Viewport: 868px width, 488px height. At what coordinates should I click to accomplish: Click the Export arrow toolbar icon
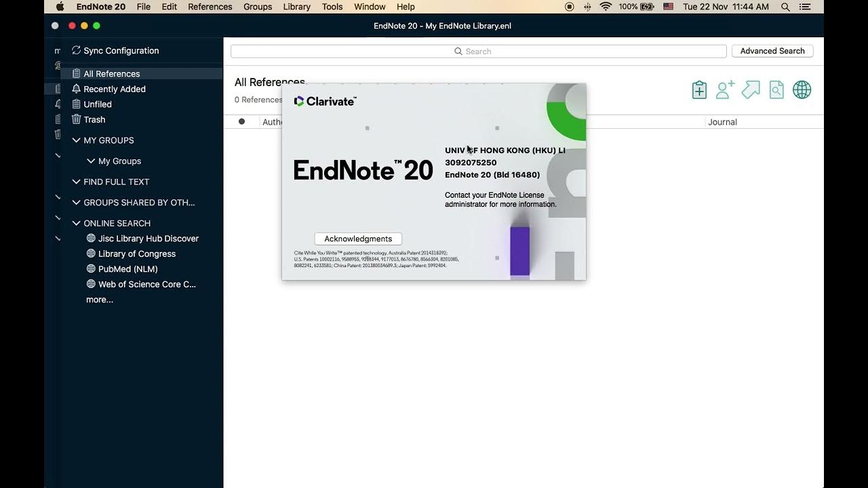751,89
